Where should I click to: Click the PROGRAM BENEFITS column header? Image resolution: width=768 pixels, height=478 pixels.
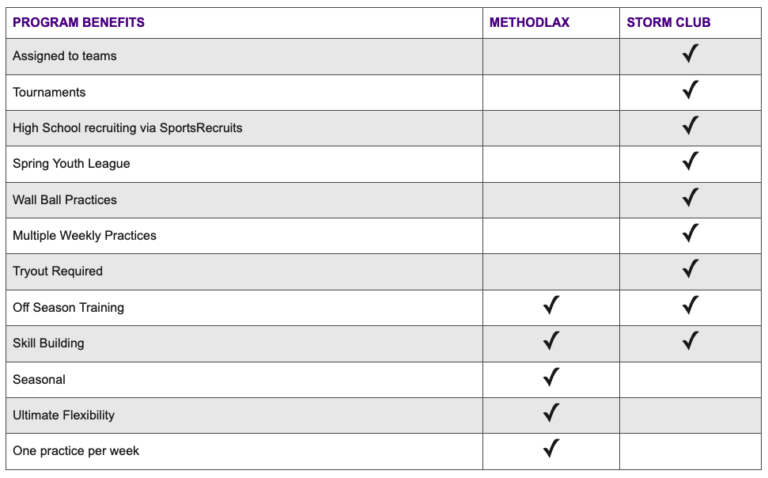click(x=78, y=22)
